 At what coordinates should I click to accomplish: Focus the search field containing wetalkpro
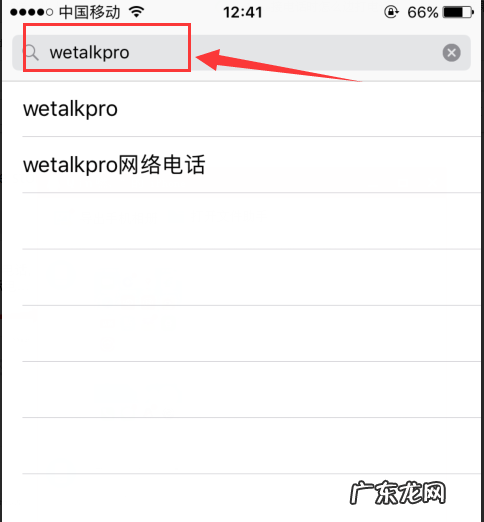pyautogui.click(x=241, y=53)
